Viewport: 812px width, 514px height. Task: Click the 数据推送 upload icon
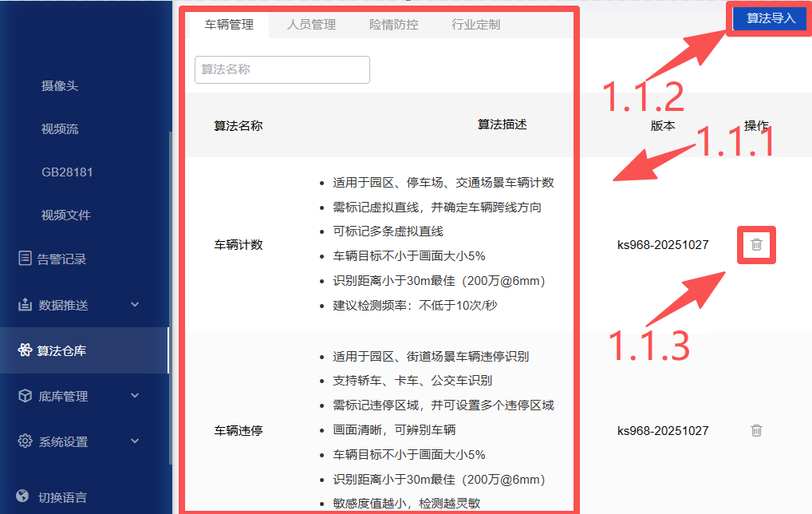[25, 305]
